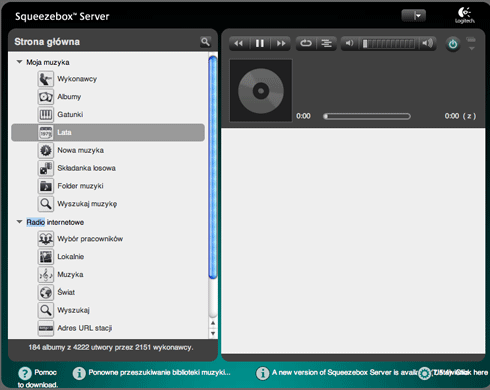
Task: Click the scrollbar up arrow
Action: [x=213, y=323]
